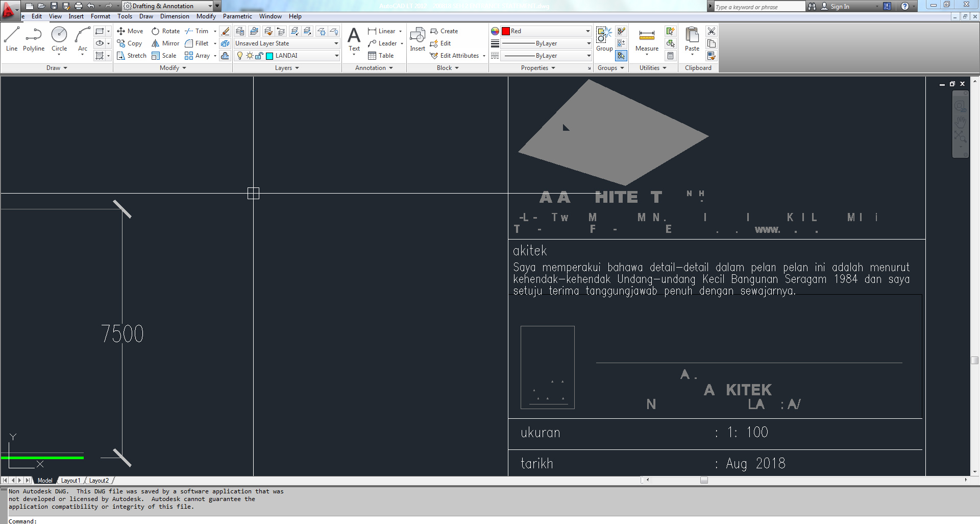
Task: Pick the Circle tool
Action: (x=59, y=39)
